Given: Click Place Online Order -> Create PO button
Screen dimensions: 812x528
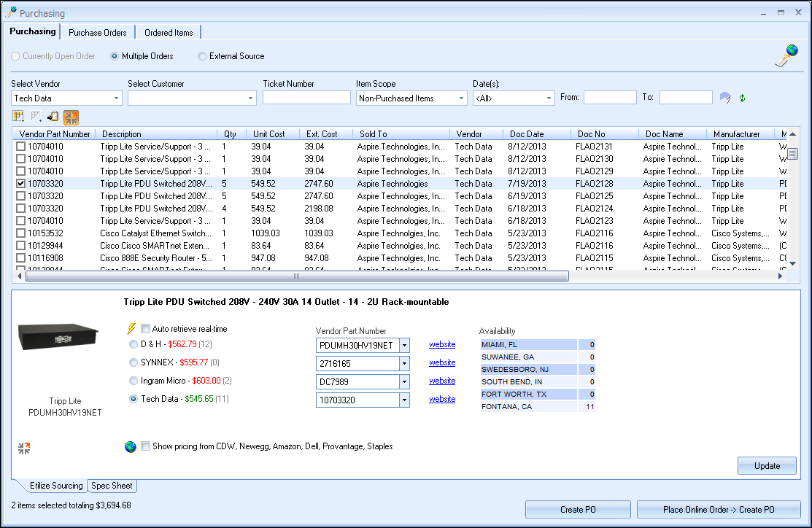Looking at the screenshot, I should [719, 510].
